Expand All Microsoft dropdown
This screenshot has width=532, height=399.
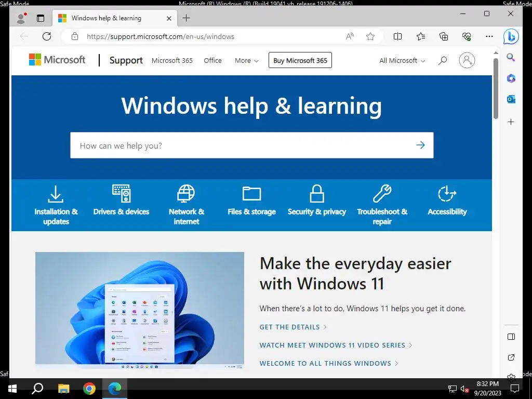tap(402, 60)
